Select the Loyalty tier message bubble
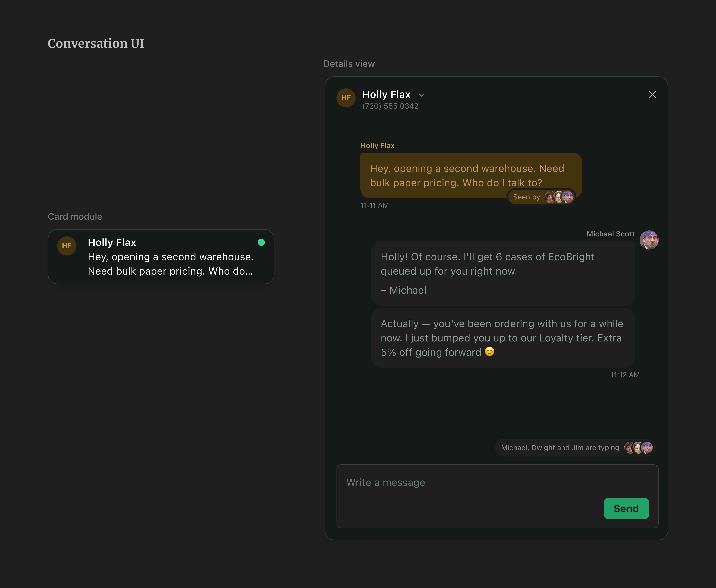Screen dimensions: 716x588 [503, 338]
